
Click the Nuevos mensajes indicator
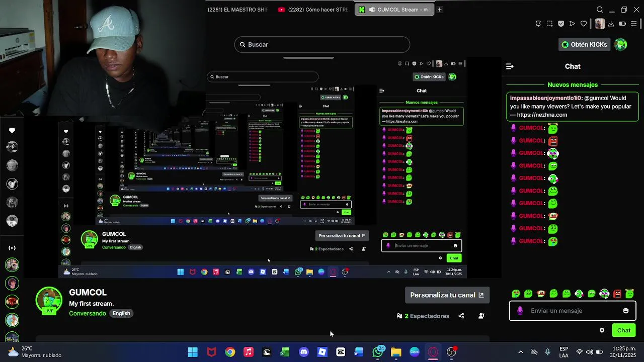[x=573, y=85]
